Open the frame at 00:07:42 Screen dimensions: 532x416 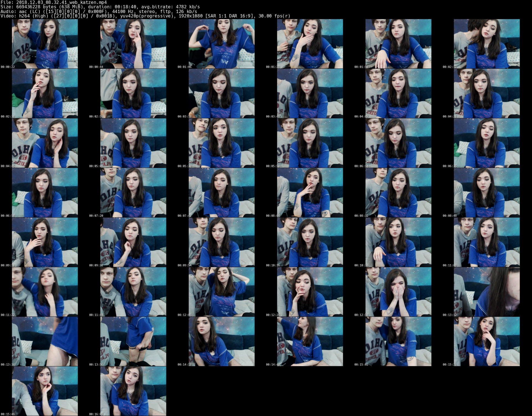[x=222, y=193]
